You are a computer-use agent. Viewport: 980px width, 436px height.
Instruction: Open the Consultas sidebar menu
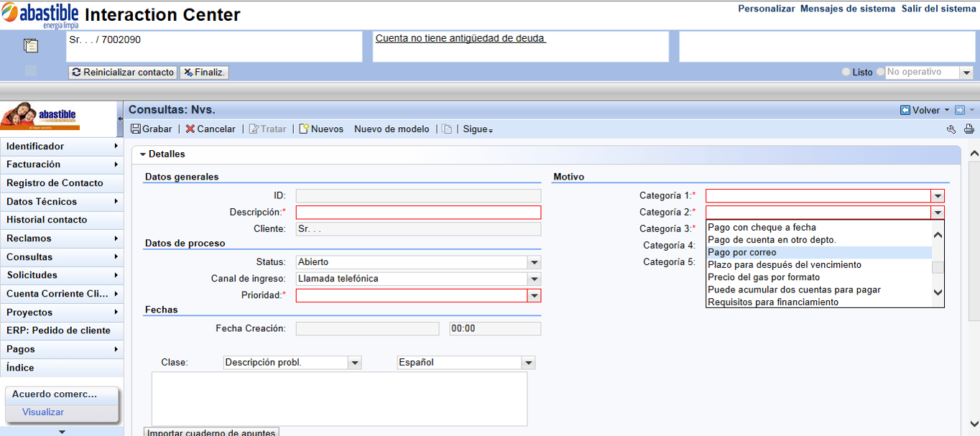point(62,257)
